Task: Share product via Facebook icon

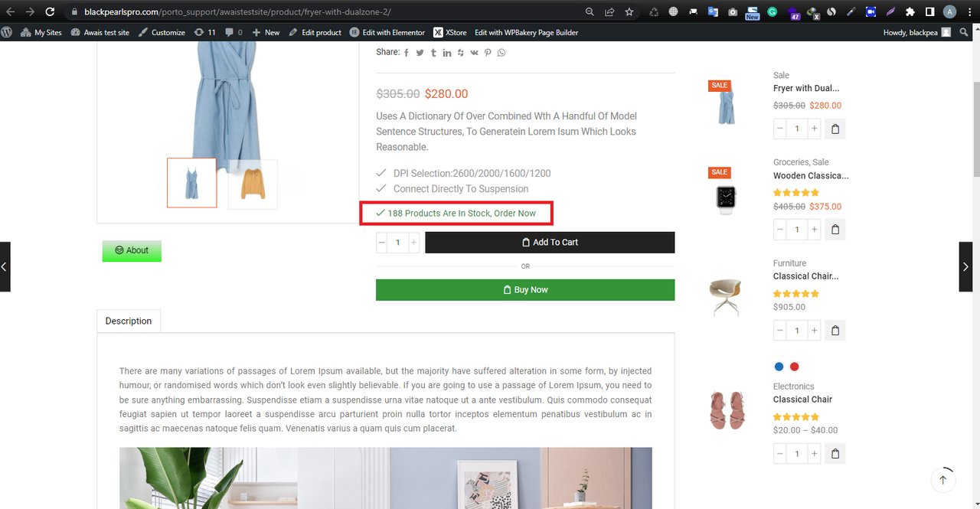Action: tap(407, 53)
